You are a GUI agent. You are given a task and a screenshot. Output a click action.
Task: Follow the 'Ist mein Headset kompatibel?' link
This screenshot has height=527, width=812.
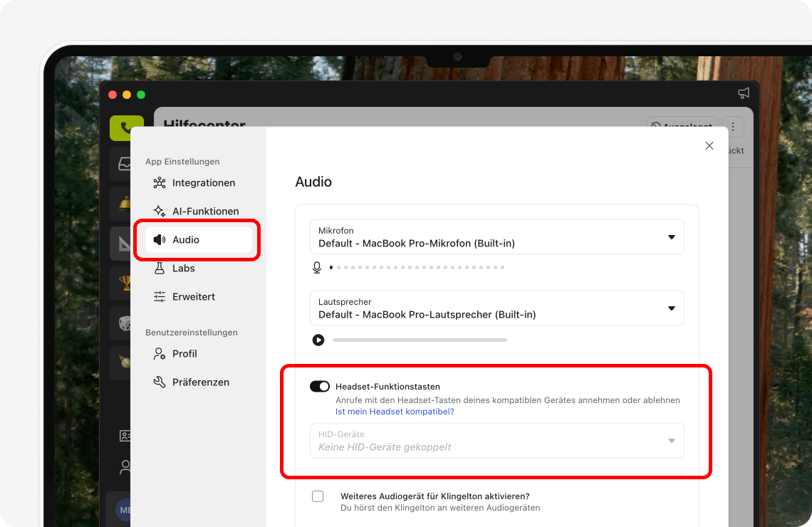tap(395, 411)
